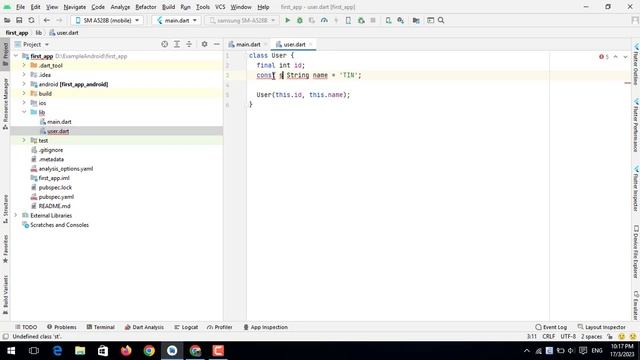Select main.dart in the project tree
The width and height of the screenshot is (640, 360).
click(59, 122)
